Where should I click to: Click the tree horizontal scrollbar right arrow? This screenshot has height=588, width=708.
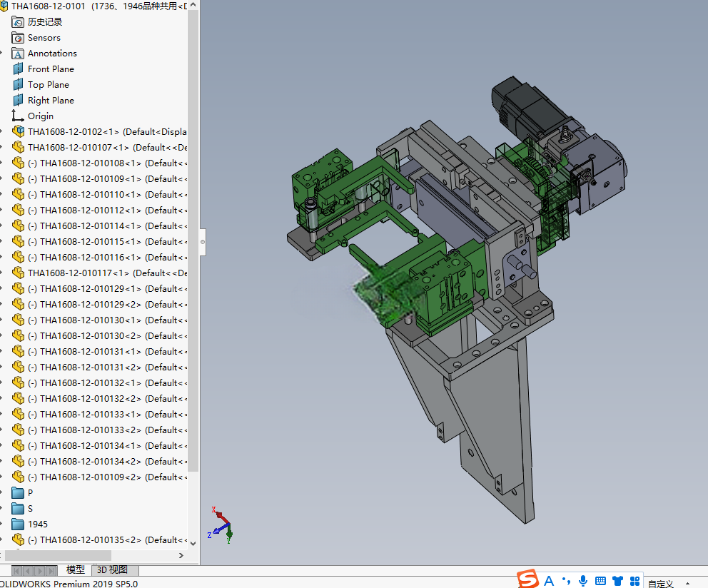[x=181, y=555]
